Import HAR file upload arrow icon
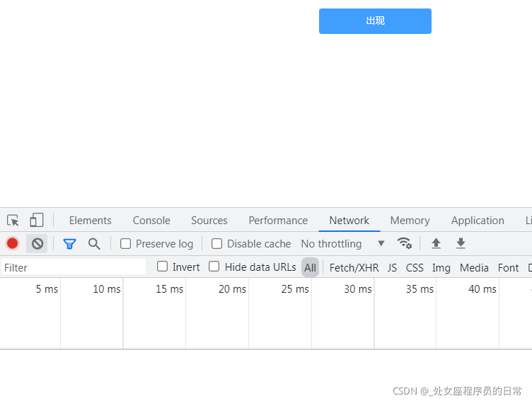The height and width of the screenshot is (403, 532). (436, 243)
